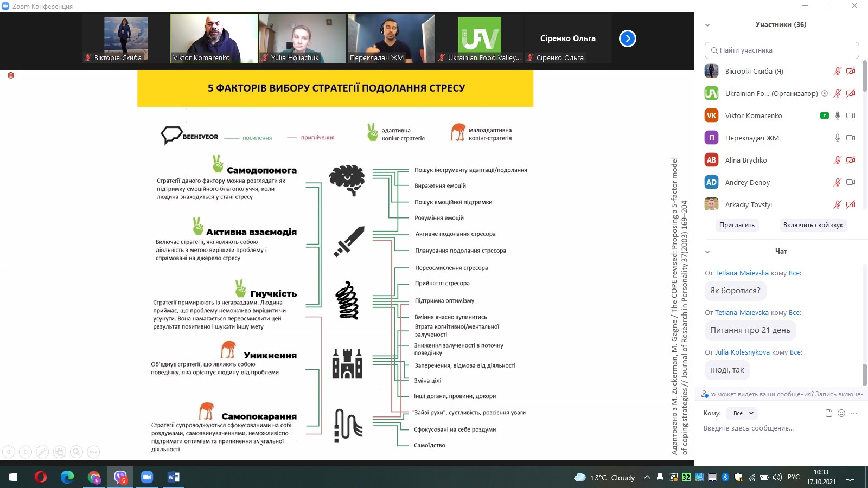Toggle Alina Brychko's muted microphone icon
868x488 pixels.
click(838, 160)
